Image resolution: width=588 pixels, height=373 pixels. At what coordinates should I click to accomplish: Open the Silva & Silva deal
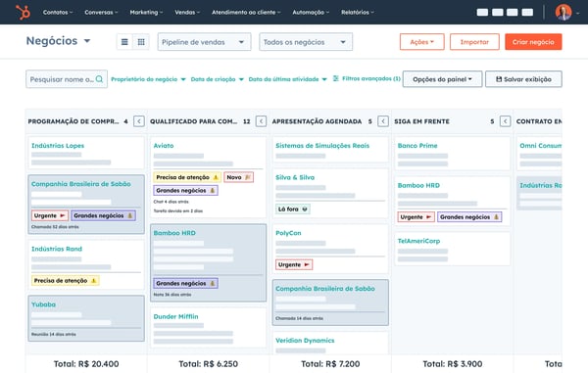(295, 177)
